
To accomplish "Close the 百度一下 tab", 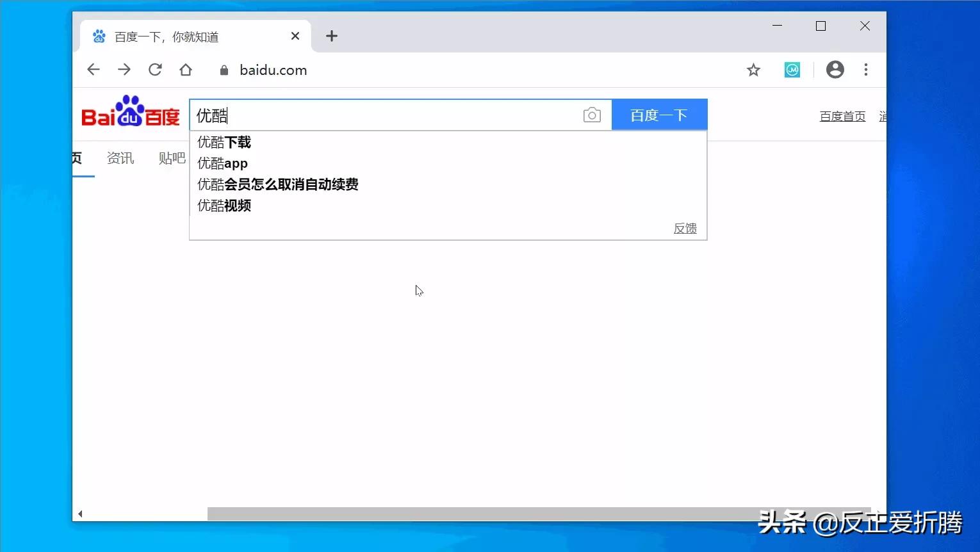I will pyautogui.click(x=295, y=36).
